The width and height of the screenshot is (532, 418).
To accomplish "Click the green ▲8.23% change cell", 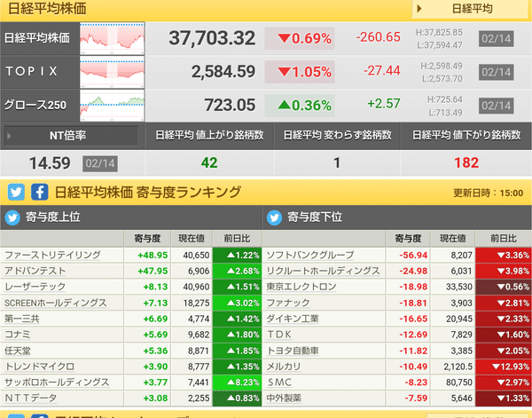I will tap(237, 383).
